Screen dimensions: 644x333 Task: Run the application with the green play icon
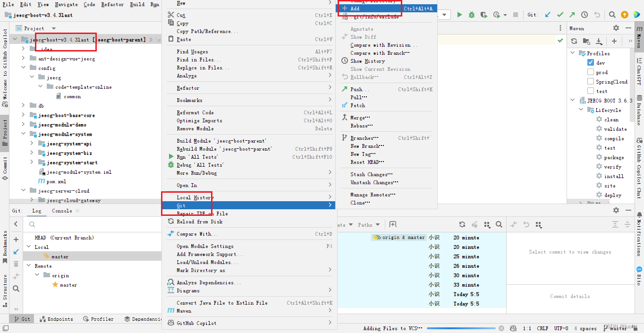(x=459, y=15)
